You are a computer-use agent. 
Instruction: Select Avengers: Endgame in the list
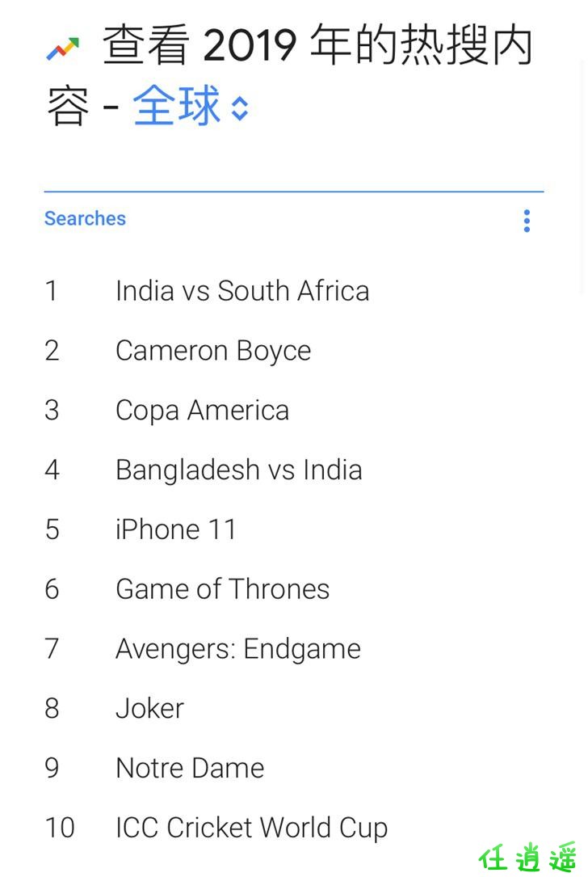(238, 649)
